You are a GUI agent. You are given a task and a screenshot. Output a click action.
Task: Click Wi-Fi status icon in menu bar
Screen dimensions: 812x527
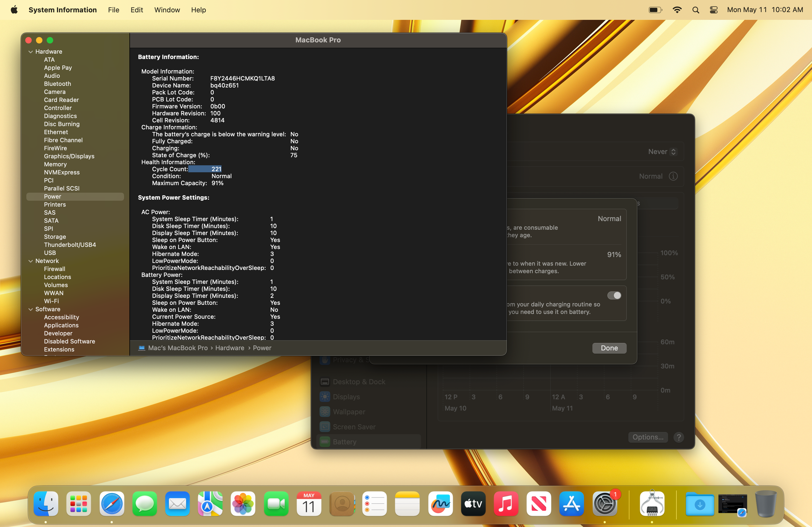[677, 10]
